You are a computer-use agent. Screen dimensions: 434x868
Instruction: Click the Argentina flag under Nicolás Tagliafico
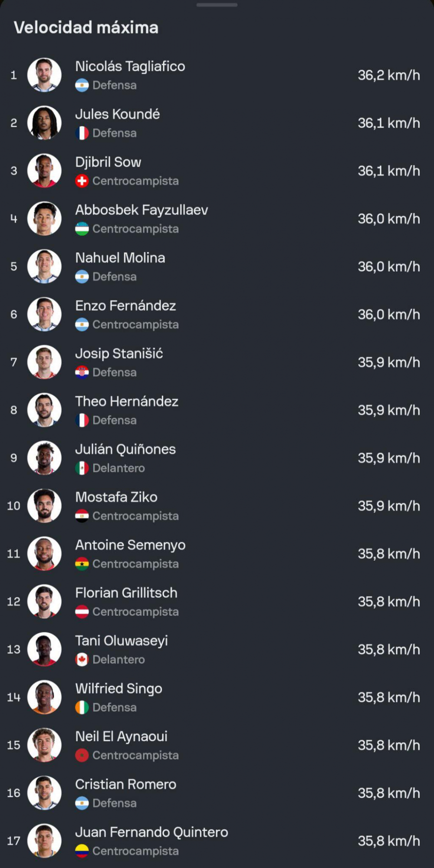(82, 85)
